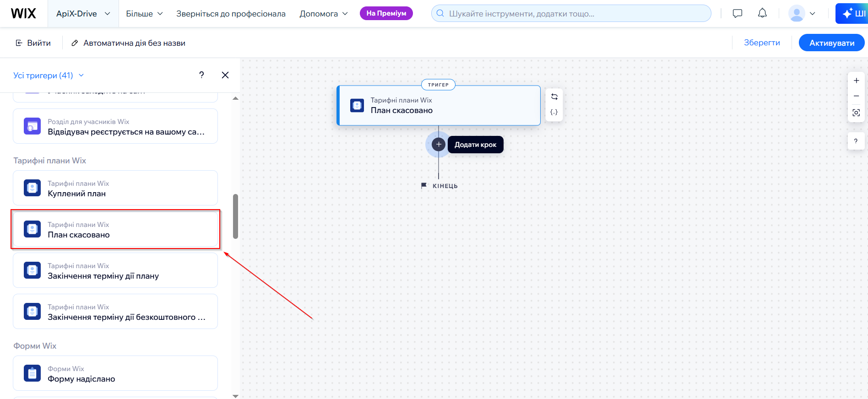Click the Wix logo
The image size is (868, 399).
(23, 13)
